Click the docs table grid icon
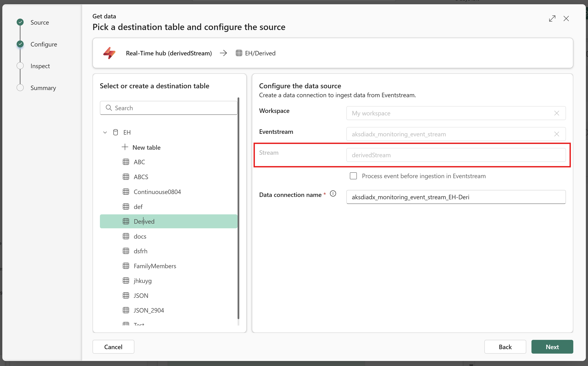This screenshot has height=366, width=588. (x=126, y=236)
